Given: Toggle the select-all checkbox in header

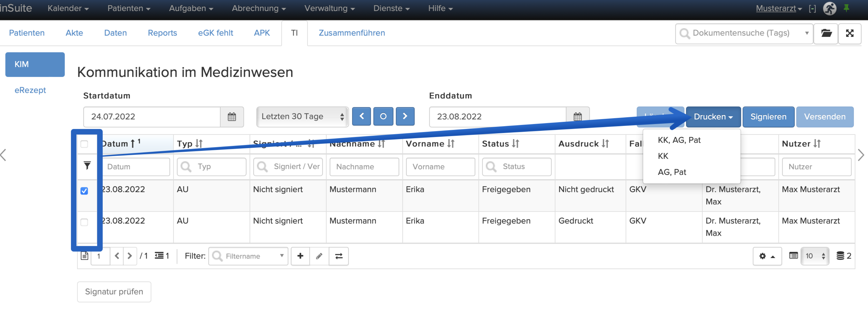Looking at the screenshot, I should pos(84,144).
